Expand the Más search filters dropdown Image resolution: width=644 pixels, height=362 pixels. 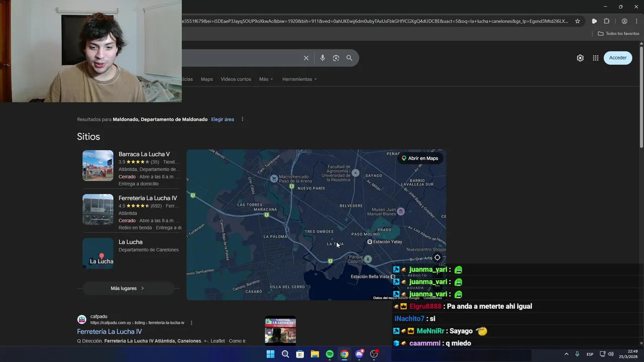coord(266,79)
